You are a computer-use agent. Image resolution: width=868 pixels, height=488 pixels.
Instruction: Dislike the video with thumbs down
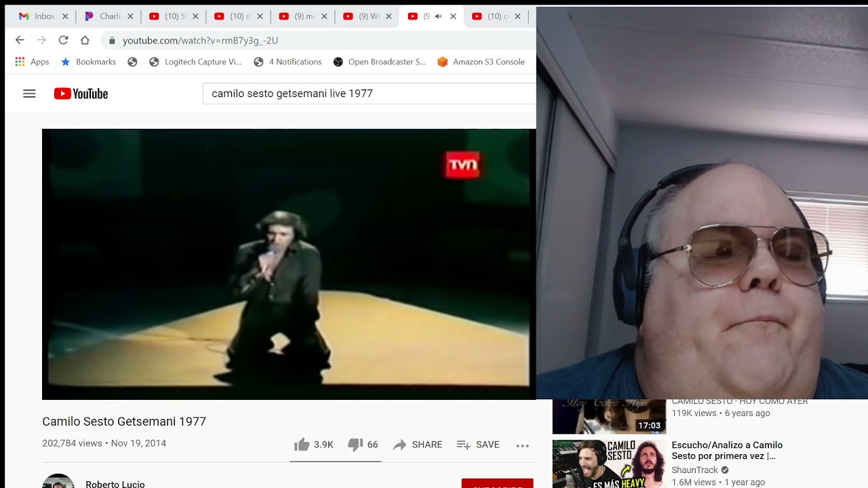(362, 445)
